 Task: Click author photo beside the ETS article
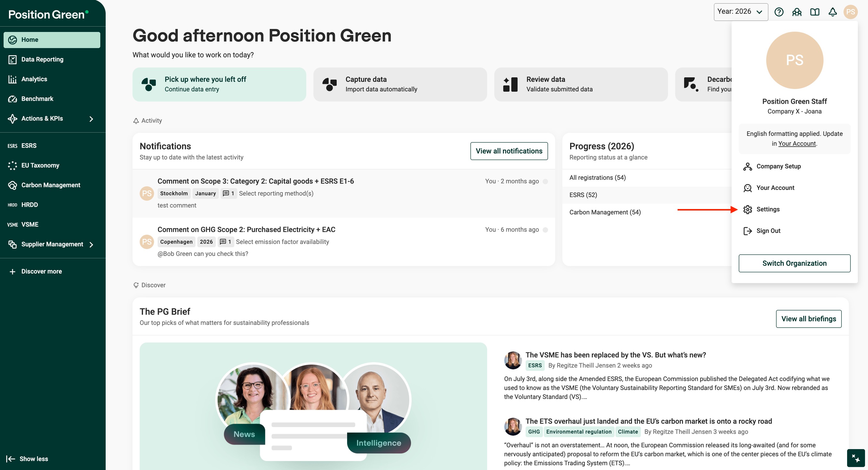(x=513, y=426)
